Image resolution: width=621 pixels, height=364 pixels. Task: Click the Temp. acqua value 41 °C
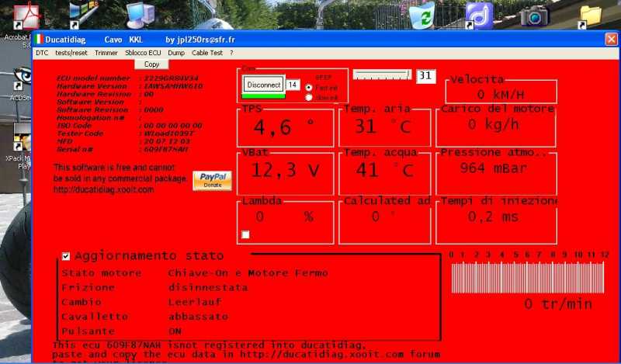point(384,170)
